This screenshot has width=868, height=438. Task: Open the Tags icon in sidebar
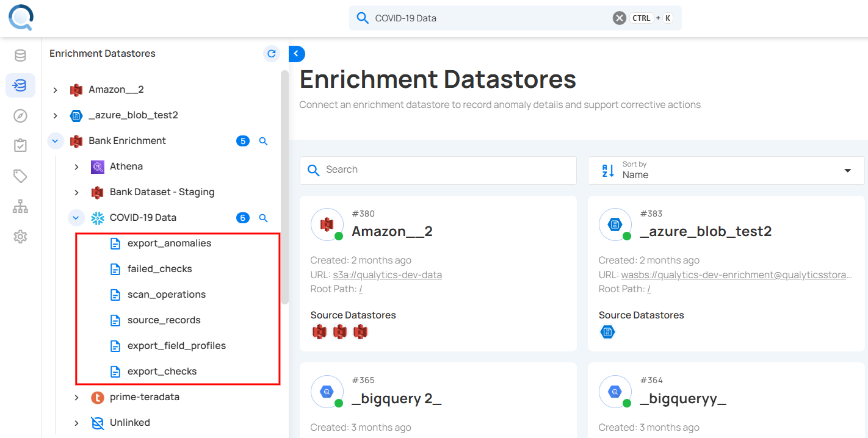[20, 176]
